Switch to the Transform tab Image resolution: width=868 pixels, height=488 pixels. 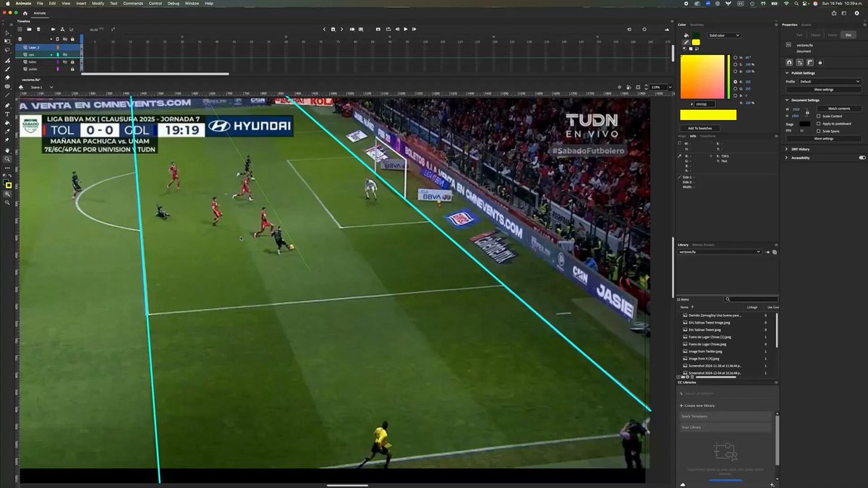[x=707, y=136]
